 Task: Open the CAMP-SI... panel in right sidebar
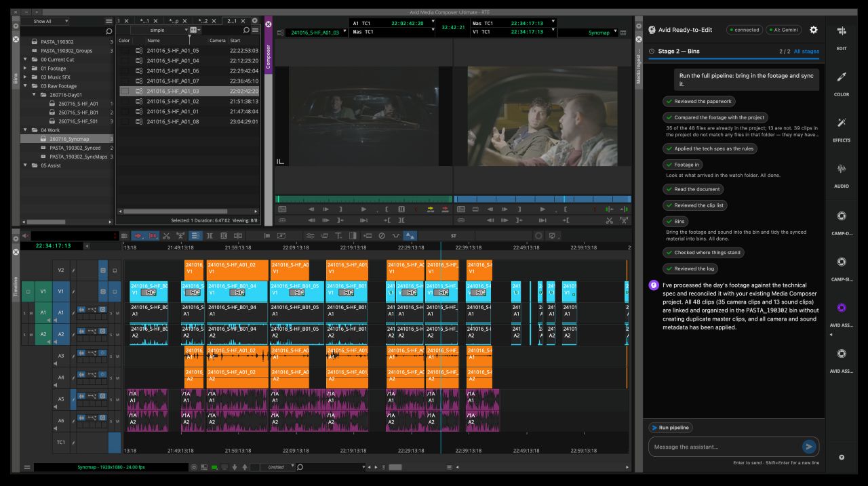842,267
